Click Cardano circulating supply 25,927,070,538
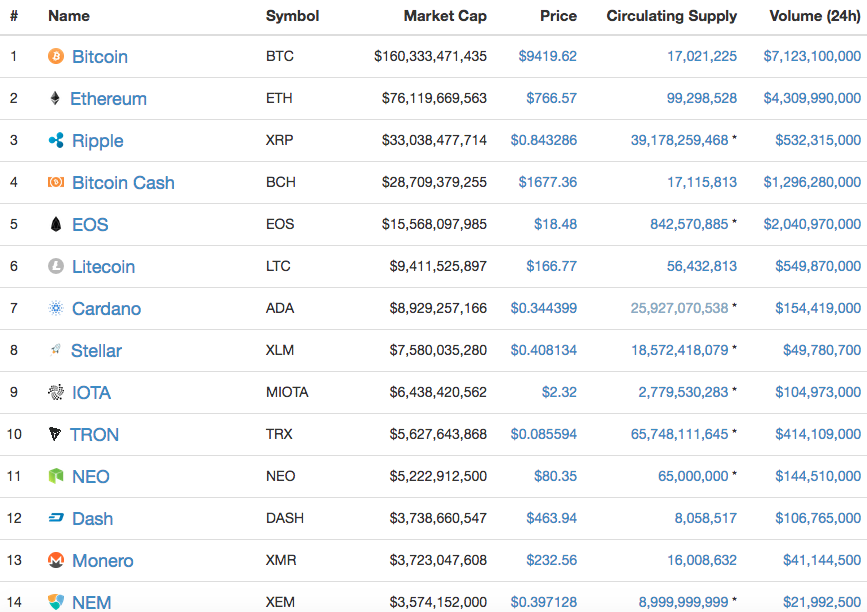Viewport: 867px width, 612px height. tap(679, 308)
